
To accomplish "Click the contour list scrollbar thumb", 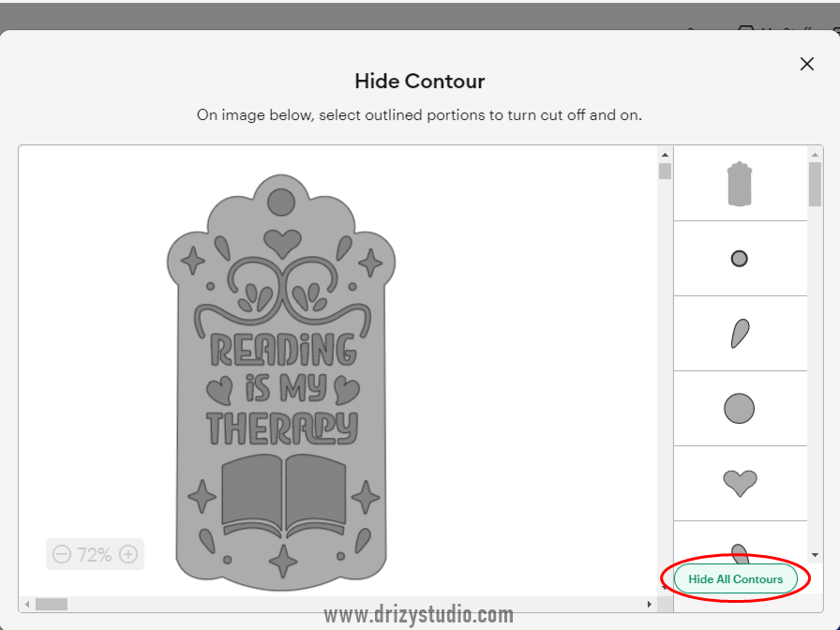I will click(815, 184).
